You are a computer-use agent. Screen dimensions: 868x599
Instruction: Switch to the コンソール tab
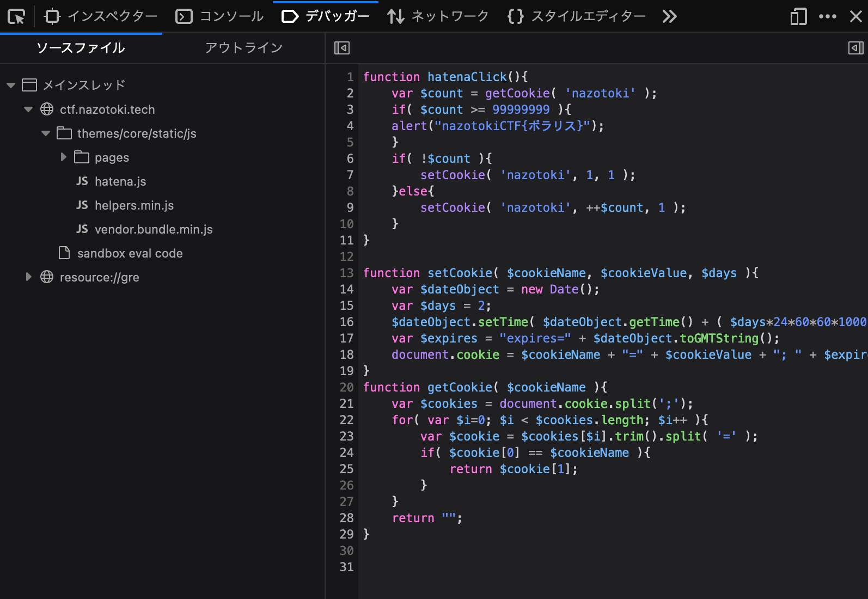click(220, 17)
